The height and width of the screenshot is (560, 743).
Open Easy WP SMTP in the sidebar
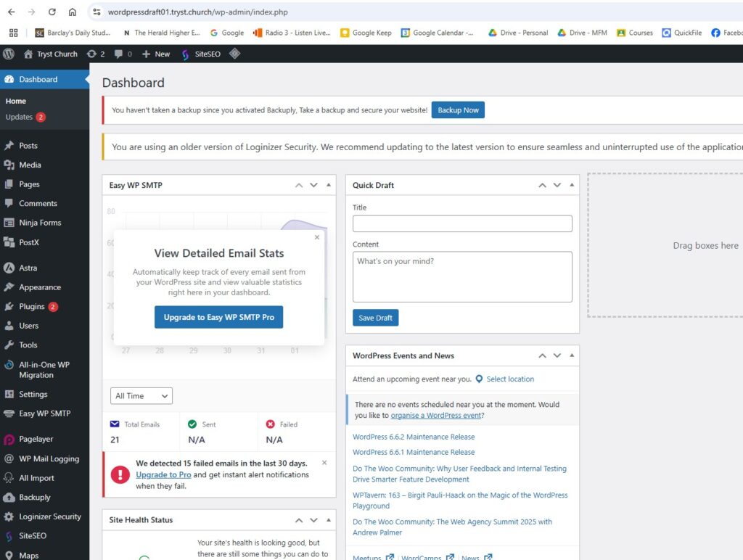44,413
